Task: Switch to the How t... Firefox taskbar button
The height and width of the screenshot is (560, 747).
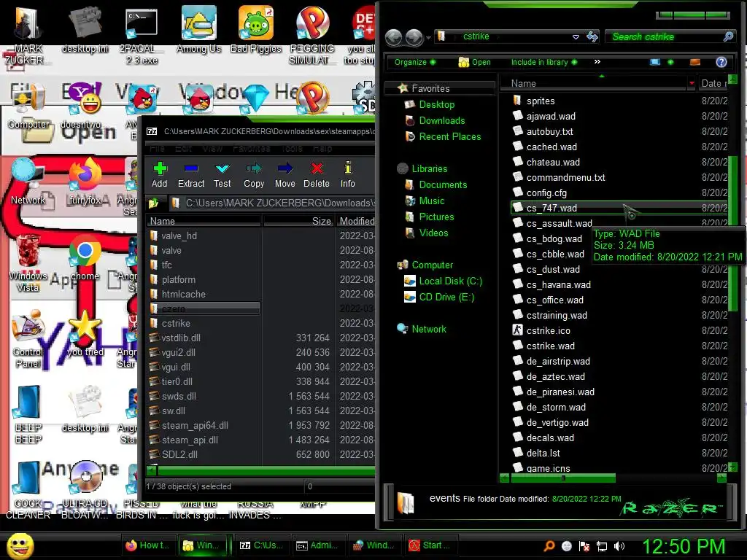Action: tap(148, 545)
